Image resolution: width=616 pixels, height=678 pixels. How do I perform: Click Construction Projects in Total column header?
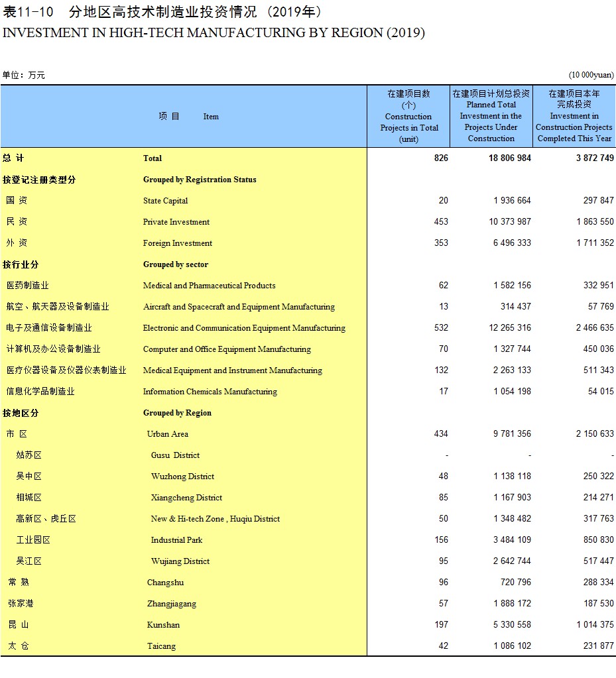pos(409,117)
